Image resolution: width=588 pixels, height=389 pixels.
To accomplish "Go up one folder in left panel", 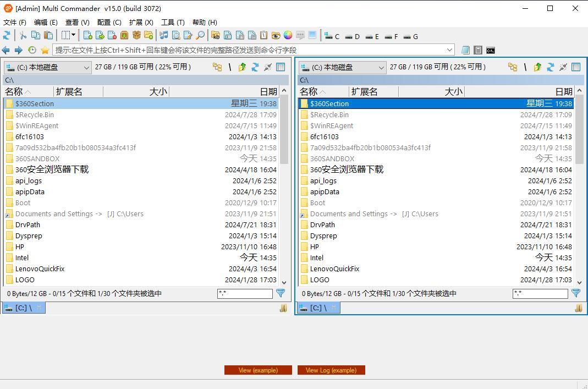I will [243, 67].
